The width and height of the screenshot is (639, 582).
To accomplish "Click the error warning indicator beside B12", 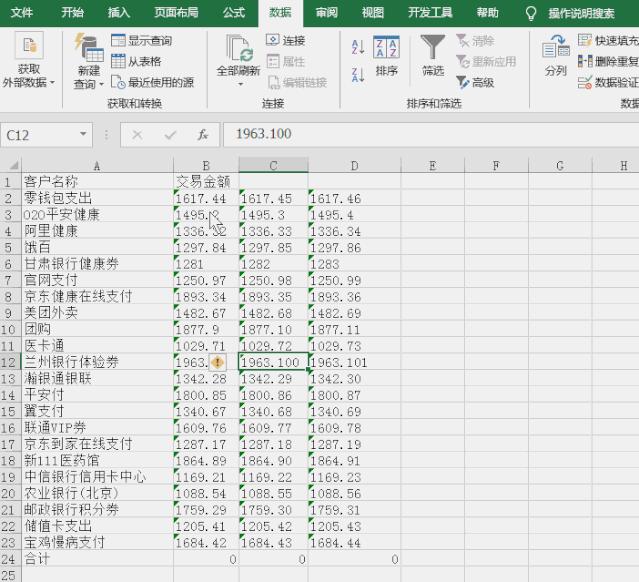I will pos(218,361).
